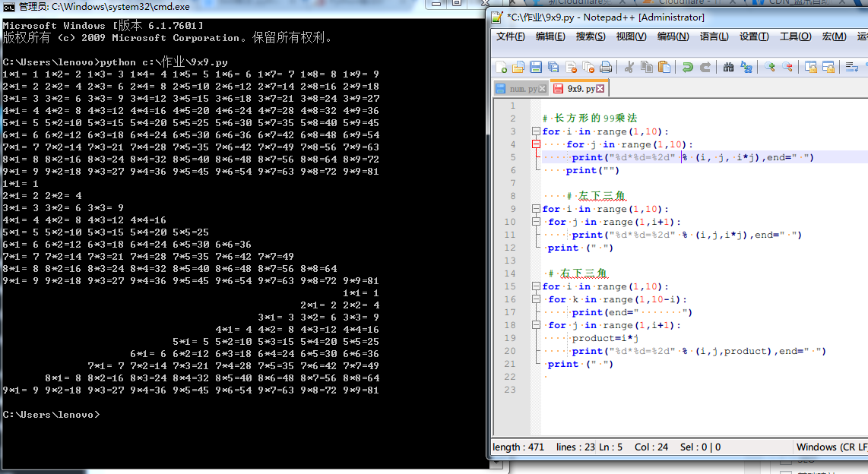
Task: Collapse the for loop at line 3
Action: [x=536, y=131]
